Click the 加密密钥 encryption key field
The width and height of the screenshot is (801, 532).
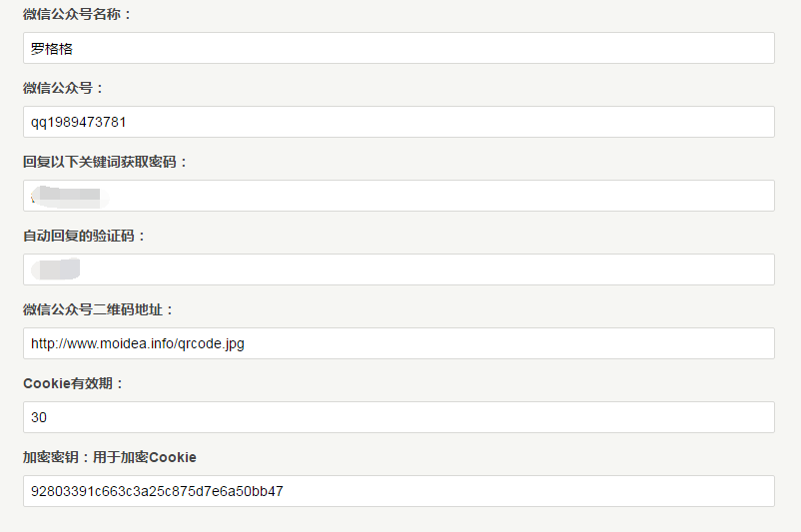pyautogui.click(x=399, y=491)
